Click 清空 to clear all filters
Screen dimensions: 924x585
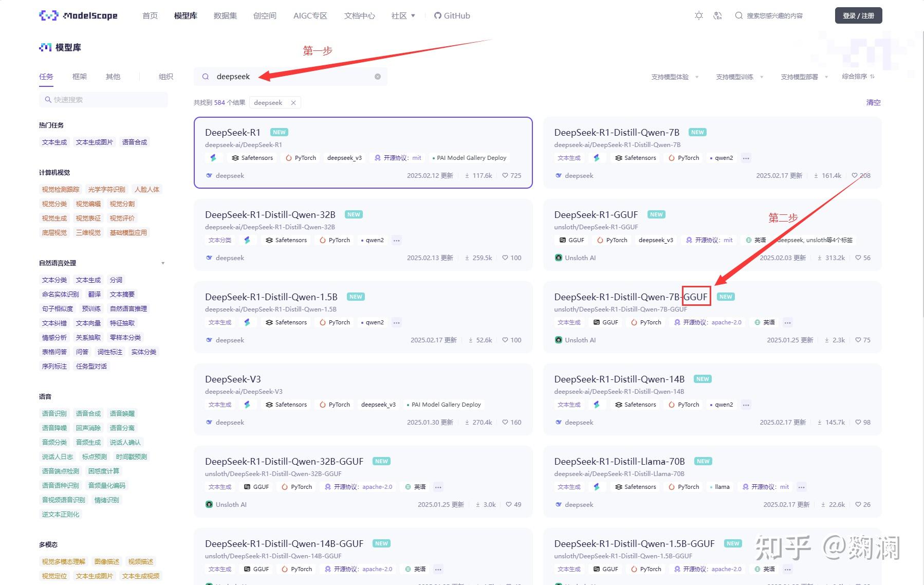[x=874, y=102]
